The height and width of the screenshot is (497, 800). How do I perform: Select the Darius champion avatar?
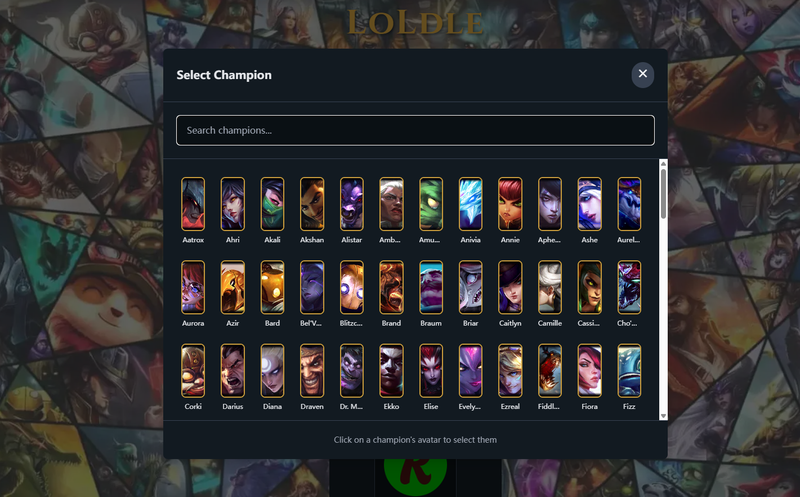(233, 370)
